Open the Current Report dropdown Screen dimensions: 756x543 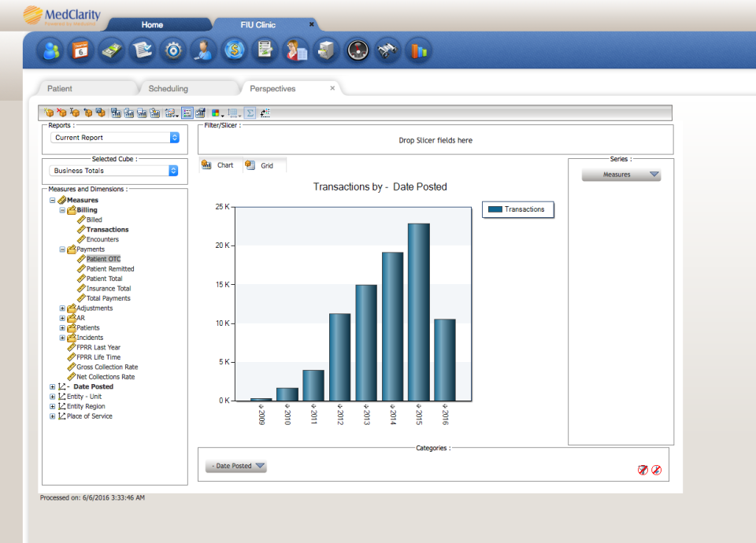(115, 137)
